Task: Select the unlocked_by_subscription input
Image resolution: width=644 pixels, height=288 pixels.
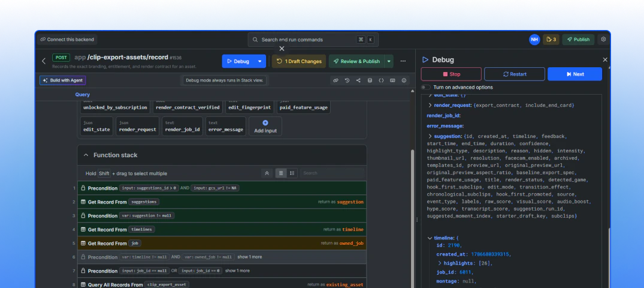Action: (x=115, y=107)
